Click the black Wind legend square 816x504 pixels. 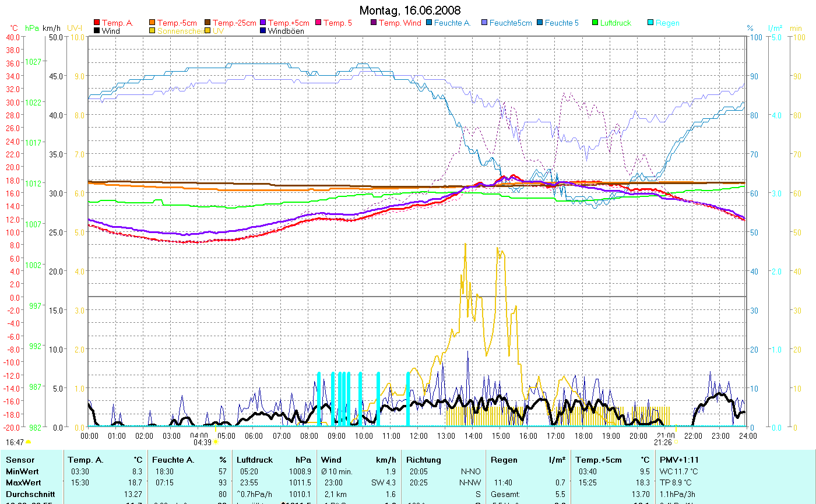tap(97, 31)
